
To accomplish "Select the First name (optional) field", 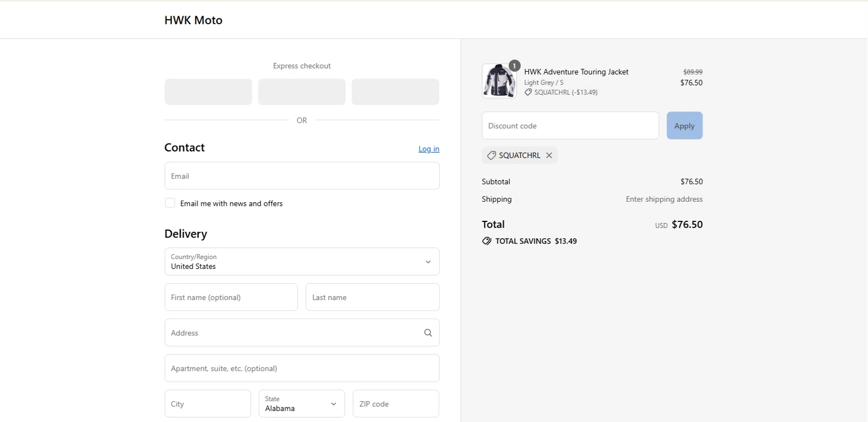I will [x=231, y=297].
